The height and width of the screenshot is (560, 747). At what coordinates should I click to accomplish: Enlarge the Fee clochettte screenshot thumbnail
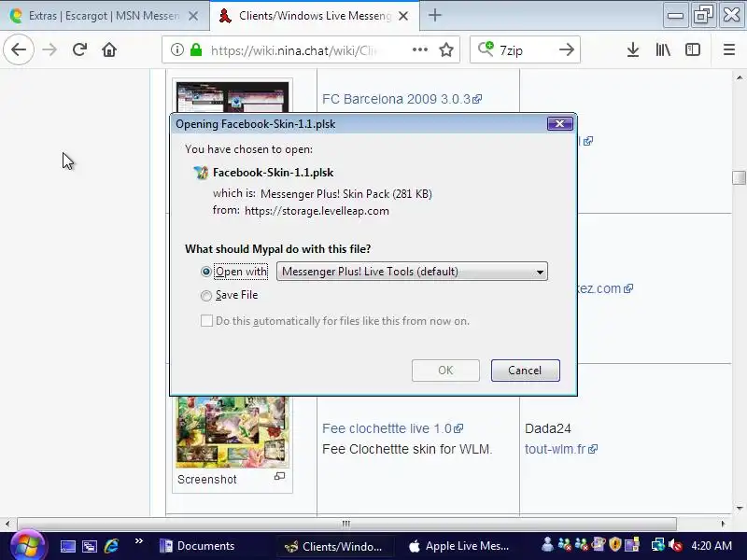(x=232, y=432)
